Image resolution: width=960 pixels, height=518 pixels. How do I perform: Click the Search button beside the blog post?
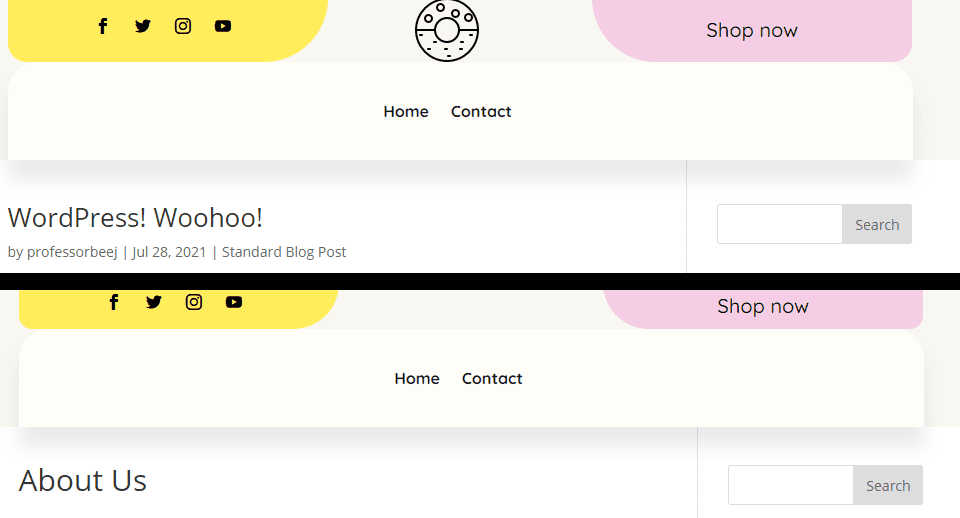877,225
